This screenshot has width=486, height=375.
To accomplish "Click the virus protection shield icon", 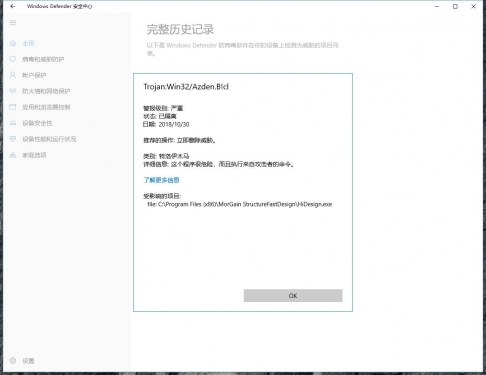I will click(x=13, y=59).
